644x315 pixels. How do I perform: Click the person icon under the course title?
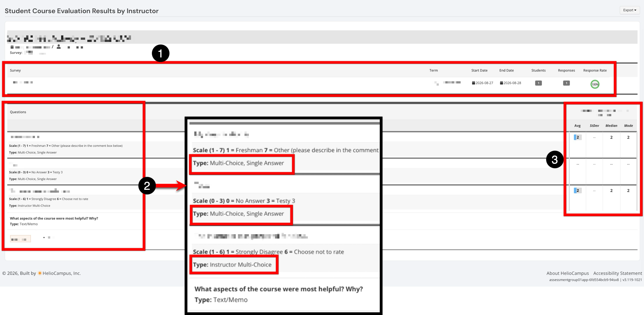pos(59,47)
